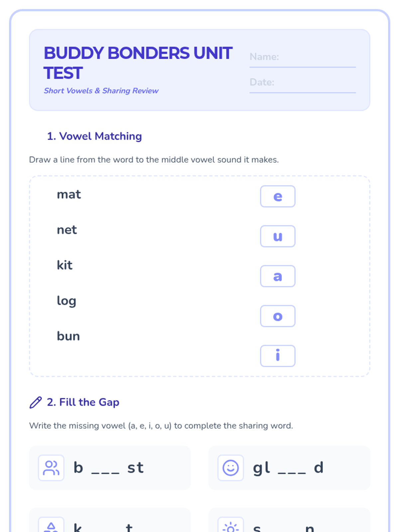Click the Vowel Matching section heading
This screenshot has height=532, width=399.
[x=94, y=136]
